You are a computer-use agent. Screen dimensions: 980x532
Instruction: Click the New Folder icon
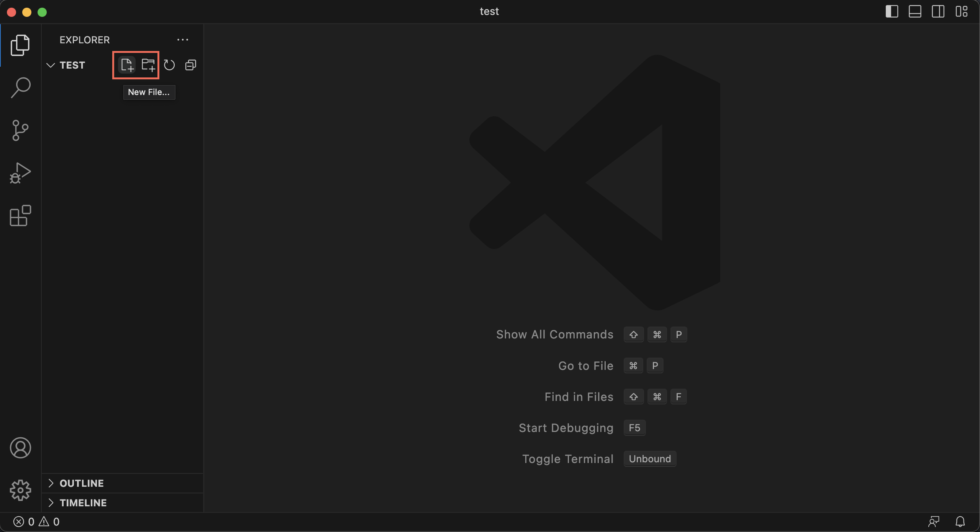pos(148,65)
